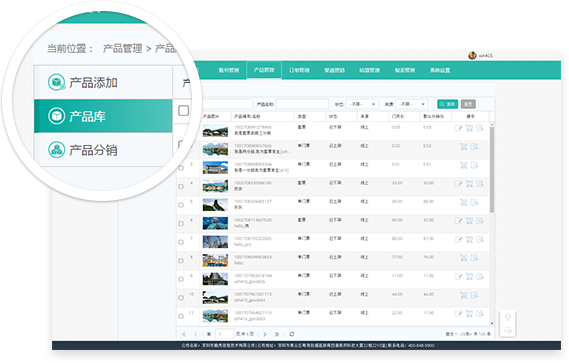
Task: Click the cart icon in row 3
Action: [463, 165]
